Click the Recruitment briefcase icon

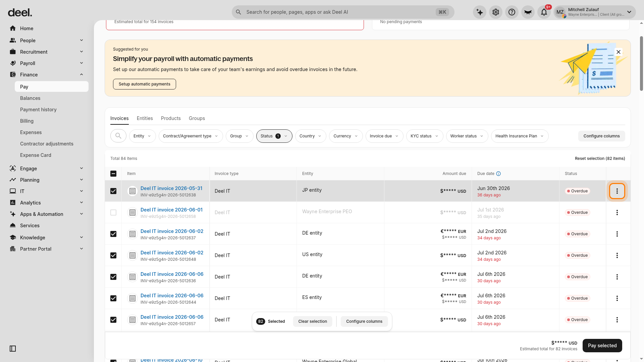(x=13, y=52)
